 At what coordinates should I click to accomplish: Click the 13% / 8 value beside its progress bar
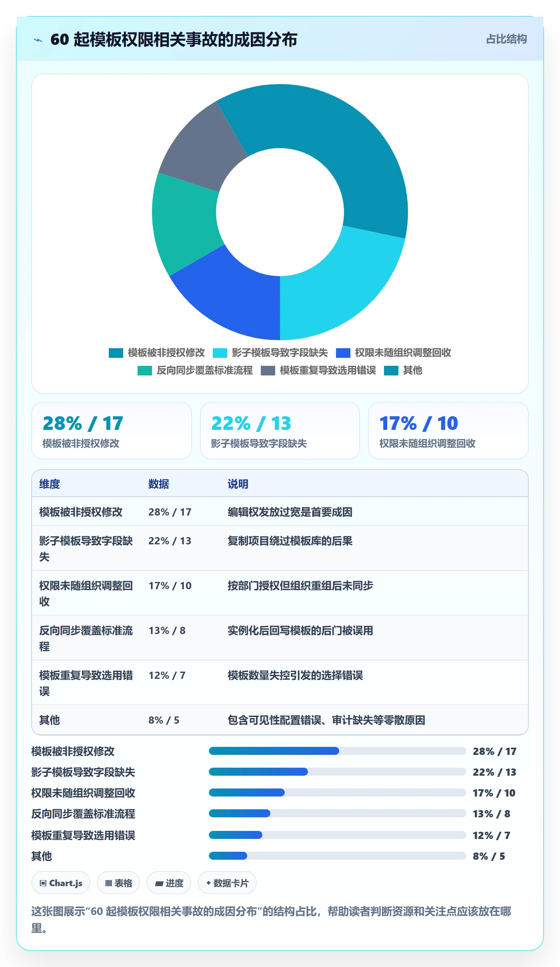tap(492, 814)
